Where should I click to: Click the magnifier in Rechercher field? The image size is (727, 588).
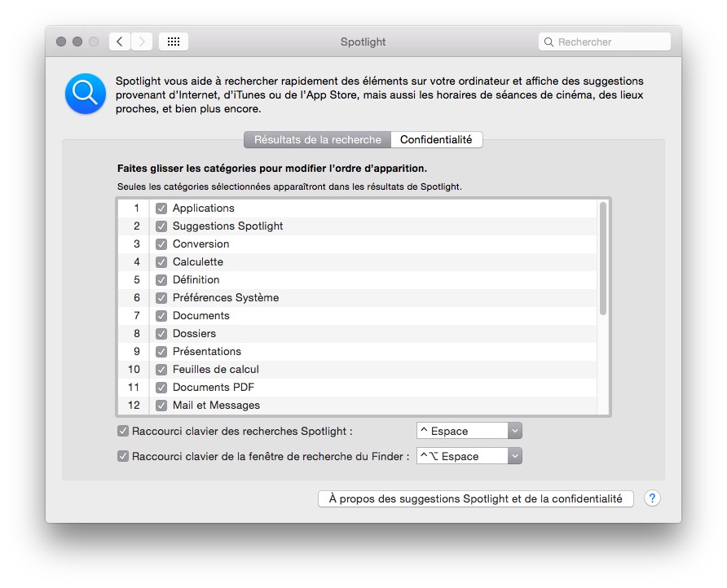pos(549,42)
